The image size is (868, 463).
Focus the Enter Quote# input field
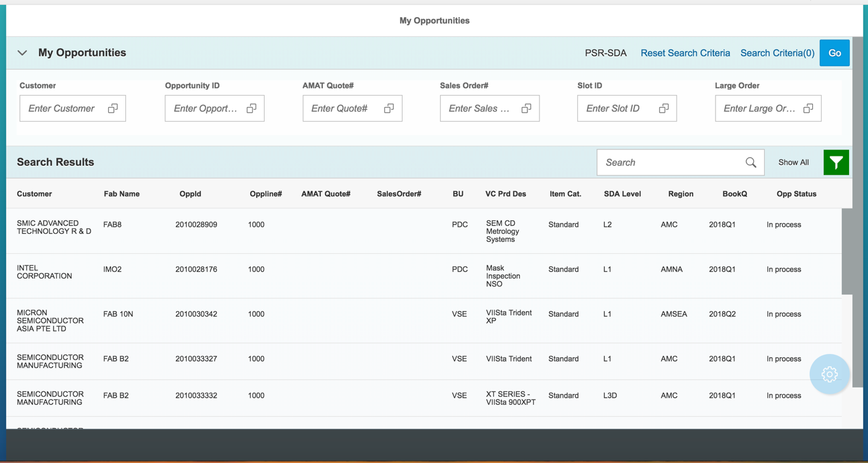pos(352,108)
